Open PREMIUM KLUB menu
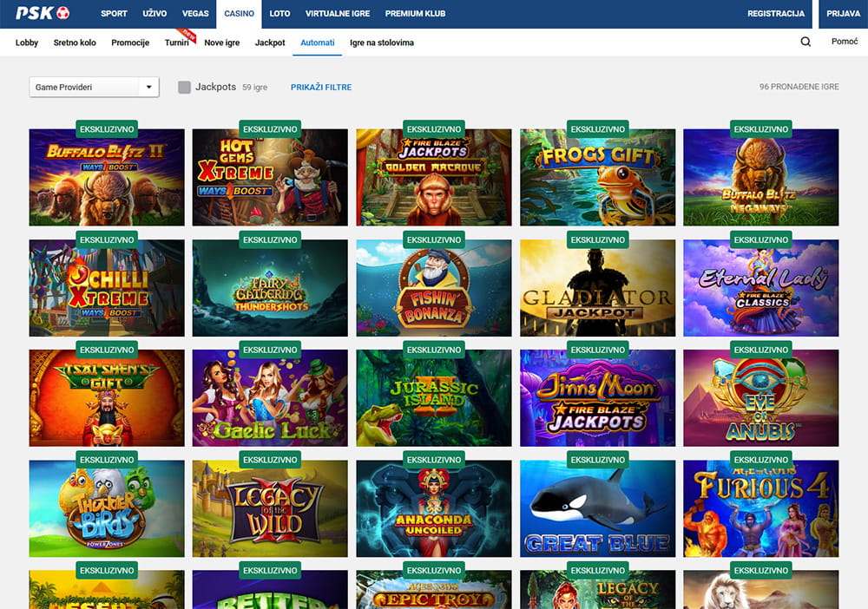 click(415, 13)
